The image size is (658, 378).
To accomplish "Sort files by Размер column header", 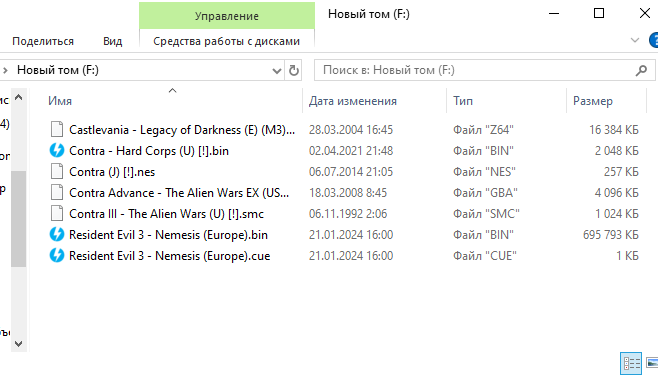I will click(593, 101).
